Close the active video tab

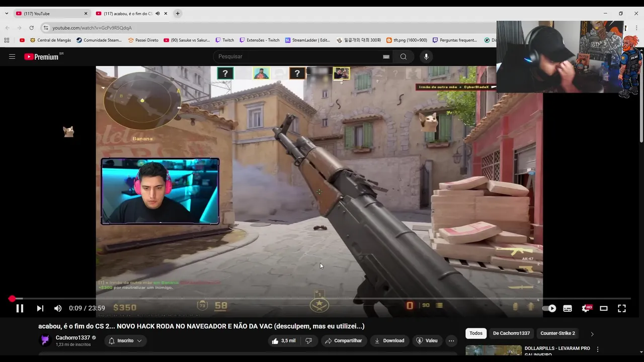(x=166, y=14)
